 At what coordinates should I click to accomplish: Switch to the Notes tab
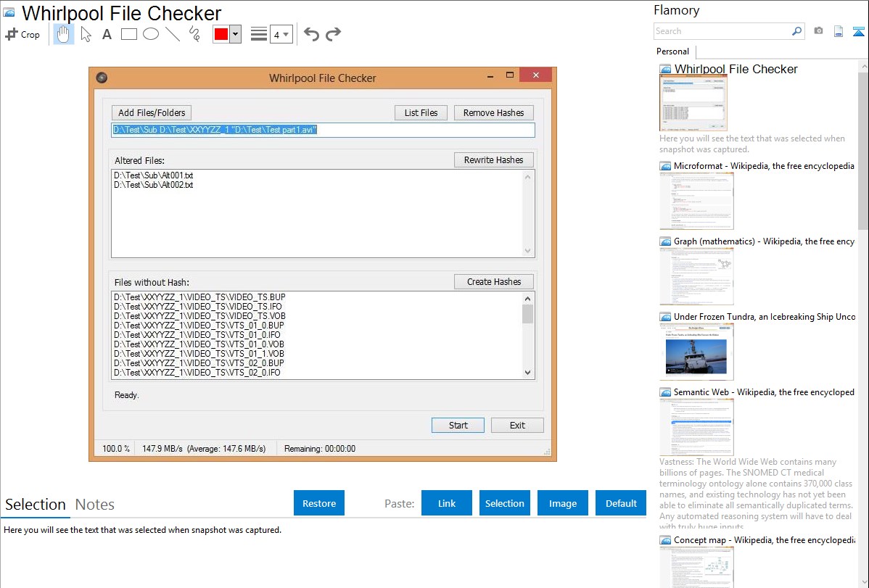click(x=95, y=505)
